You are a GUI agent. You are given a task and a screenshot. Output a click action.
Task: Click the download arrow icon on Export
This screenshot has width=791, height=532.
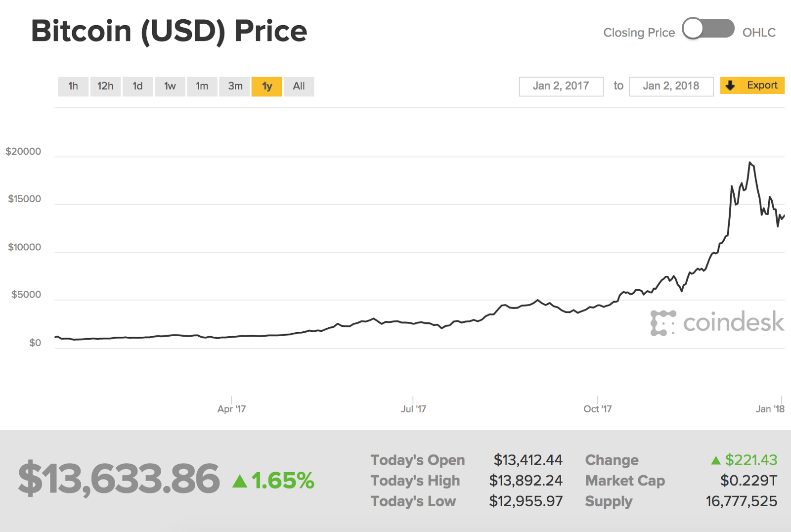(x=730, y=86)
